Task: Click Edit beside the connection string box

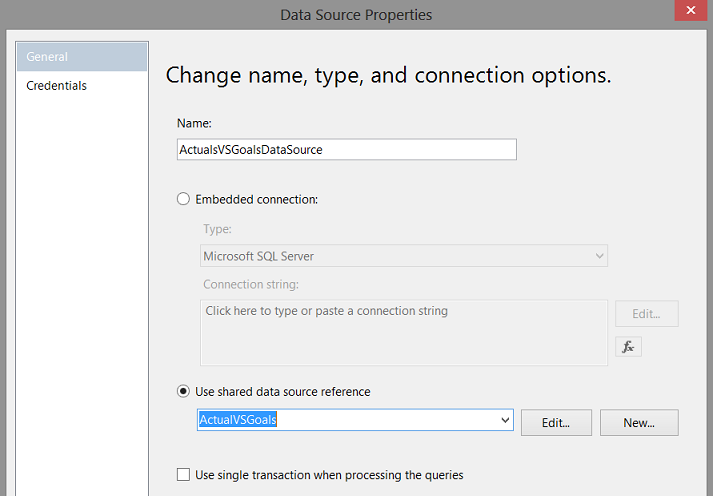Action: [x=646, y=313]
